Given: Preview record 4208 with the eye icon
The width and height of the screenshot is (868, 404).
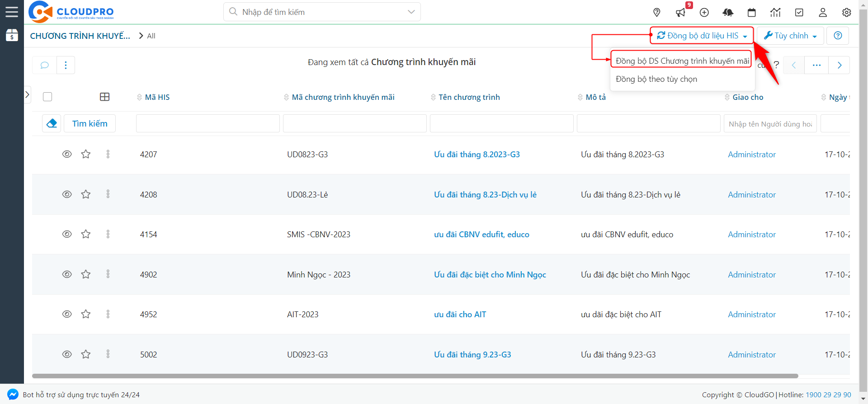Looking at the screenshot, I should 67,194.
